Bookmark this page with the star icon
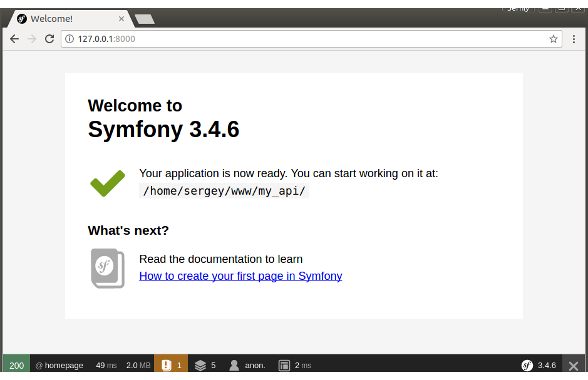588x380 pixels. pos(553,39)
